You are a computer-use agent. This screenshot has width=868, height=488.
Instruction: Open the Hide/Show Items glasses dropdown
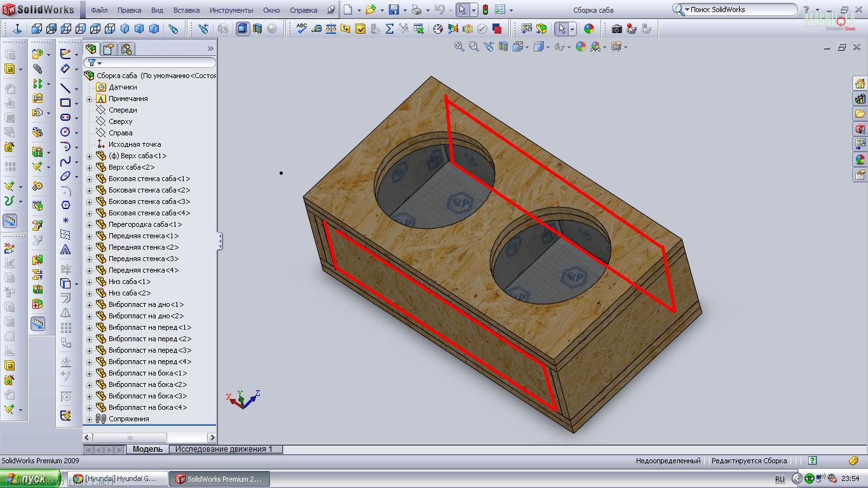coord(560,46)
